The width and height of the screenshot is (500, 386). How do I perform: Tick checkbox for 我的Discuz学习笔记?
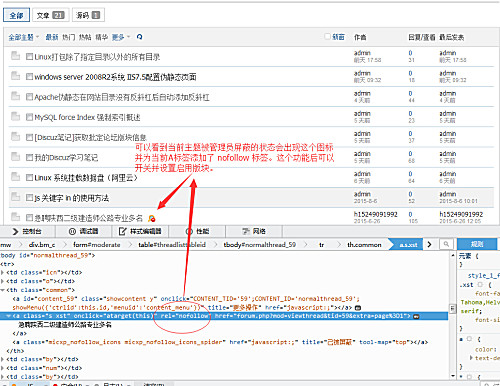[29, 157]
